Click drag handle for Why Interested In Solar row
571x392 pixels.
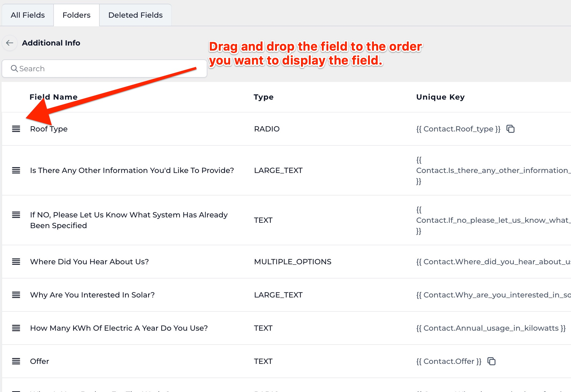coord(16,295)
